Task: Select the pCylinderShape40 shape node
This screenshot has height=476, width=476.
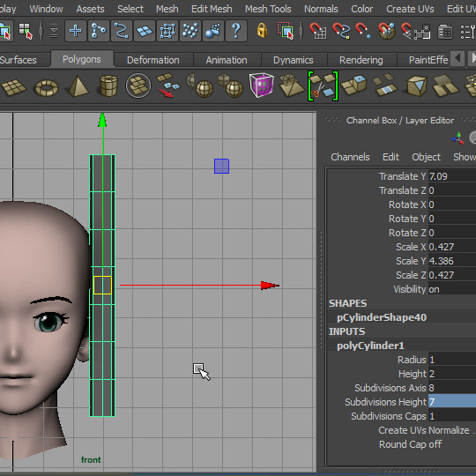Action: (382, 317)
